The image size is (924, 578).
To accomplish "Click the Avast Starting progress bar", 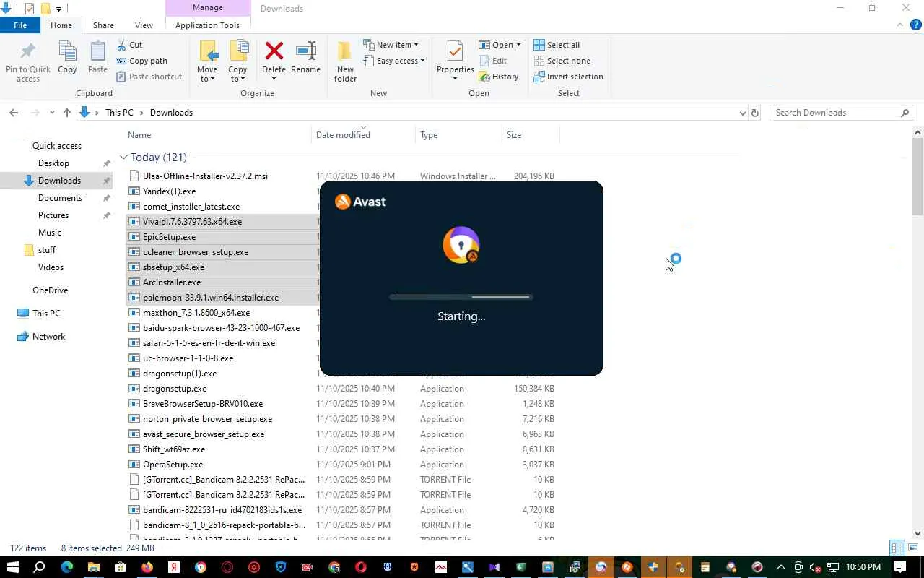I will [x=461, y=297].
